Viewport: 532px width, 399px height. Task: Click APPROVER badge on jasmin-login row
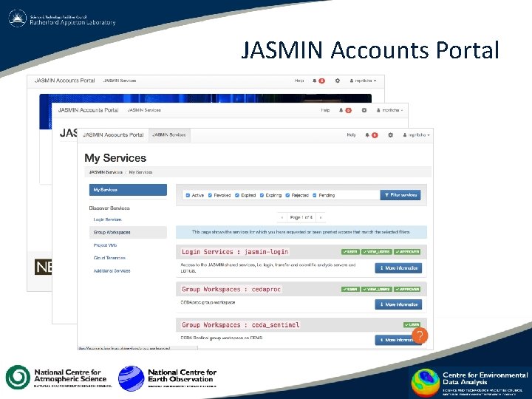[407, 252]
